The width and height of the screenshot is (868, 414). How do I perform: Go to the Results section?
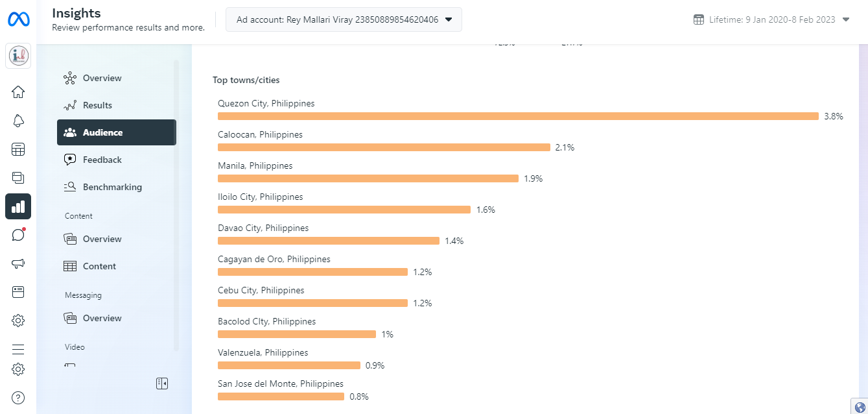[x=97, y=105]
